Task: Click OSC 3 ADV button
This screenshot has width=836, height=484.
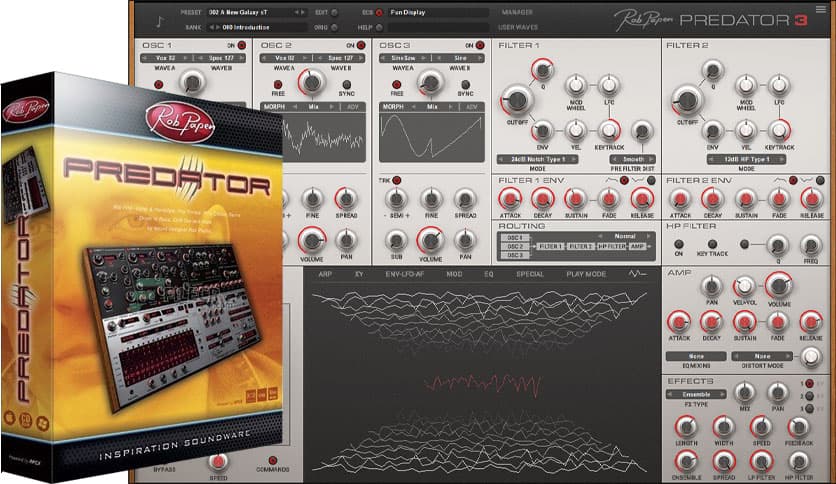Action: point(472,107)
